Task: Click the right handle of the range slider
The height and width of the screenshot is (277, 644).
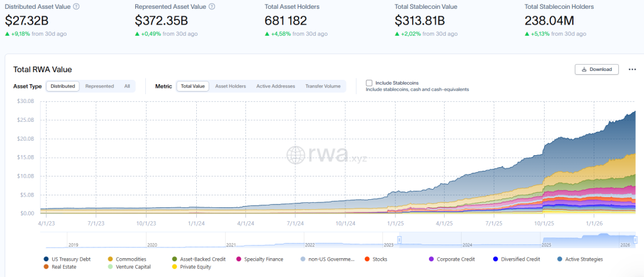Action: [635, 240]
